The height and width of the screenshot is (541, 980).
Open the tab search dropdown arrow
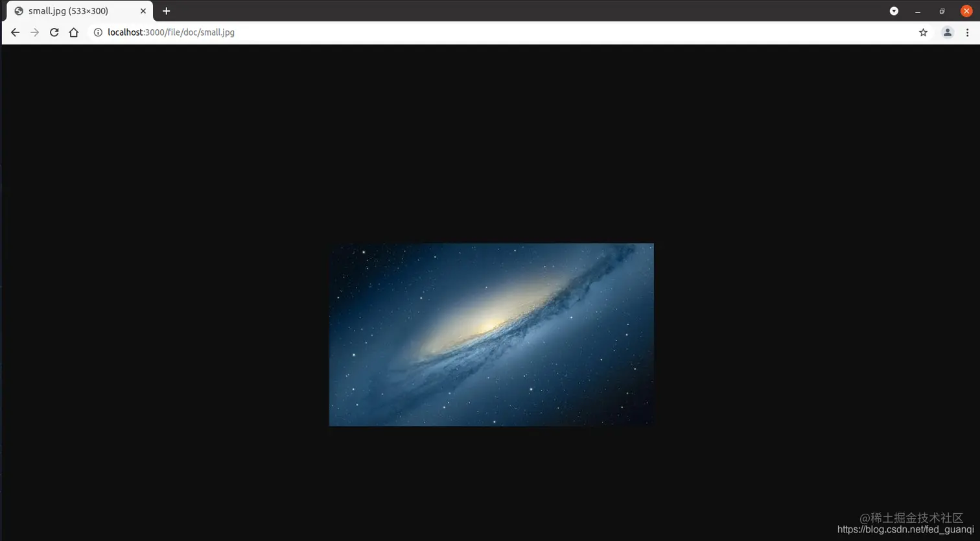(894, 11)
